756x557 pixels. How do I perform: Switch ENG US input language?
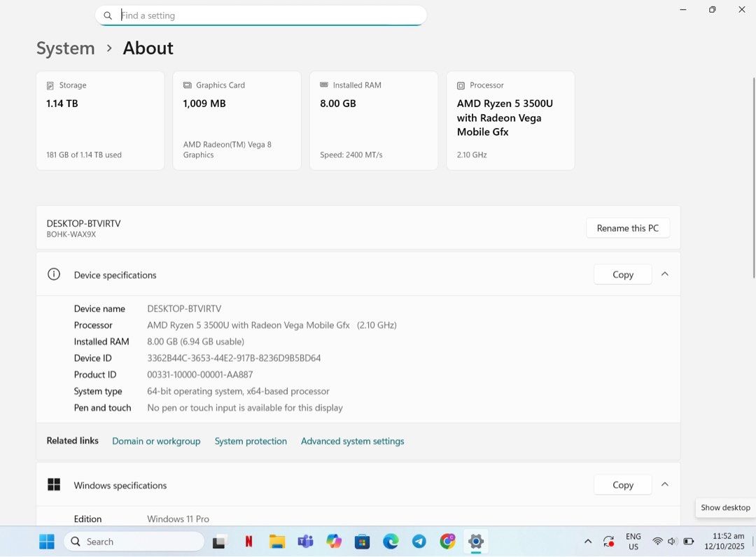coord(633,542)
